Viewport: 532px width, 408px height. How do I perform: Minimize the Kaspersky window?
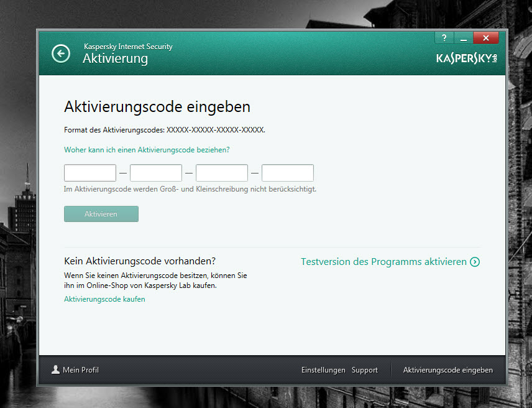click(464, 38)
